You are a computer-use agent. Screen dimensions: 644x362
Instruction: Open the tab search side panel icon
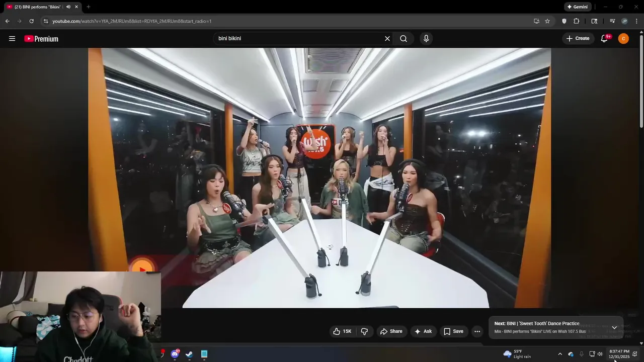click(x=594, y=21)
